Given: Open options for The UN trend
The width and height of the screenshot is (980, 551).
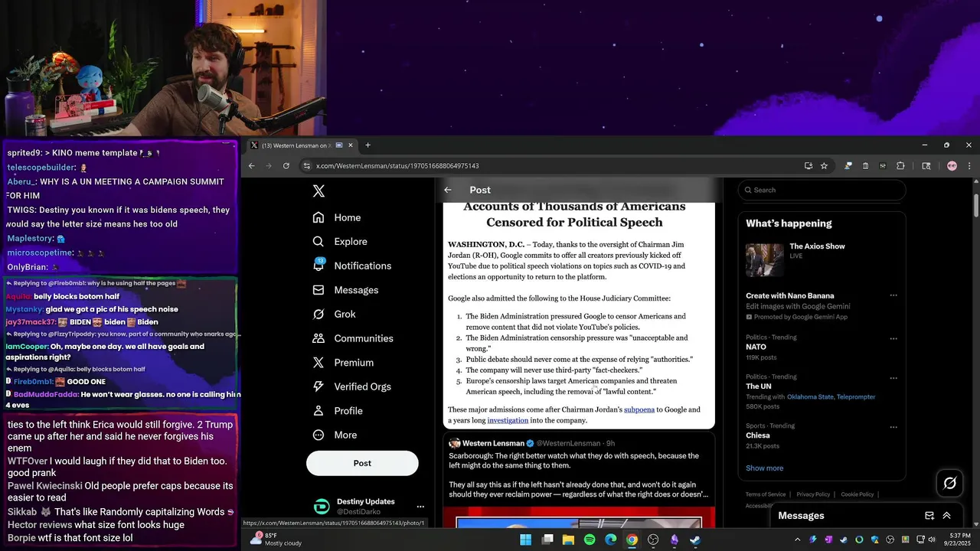Looking at the screenshot, I should click(893, 378).
